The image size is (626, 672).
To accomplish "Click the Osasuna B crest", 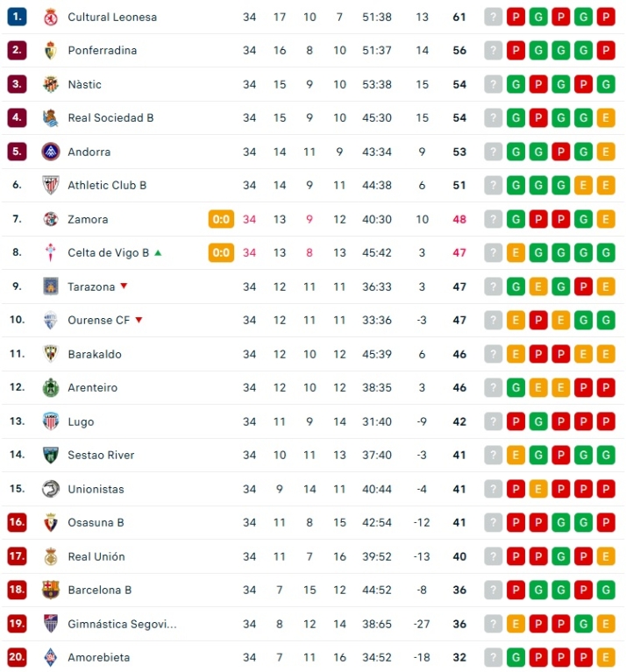I will 50,522.
